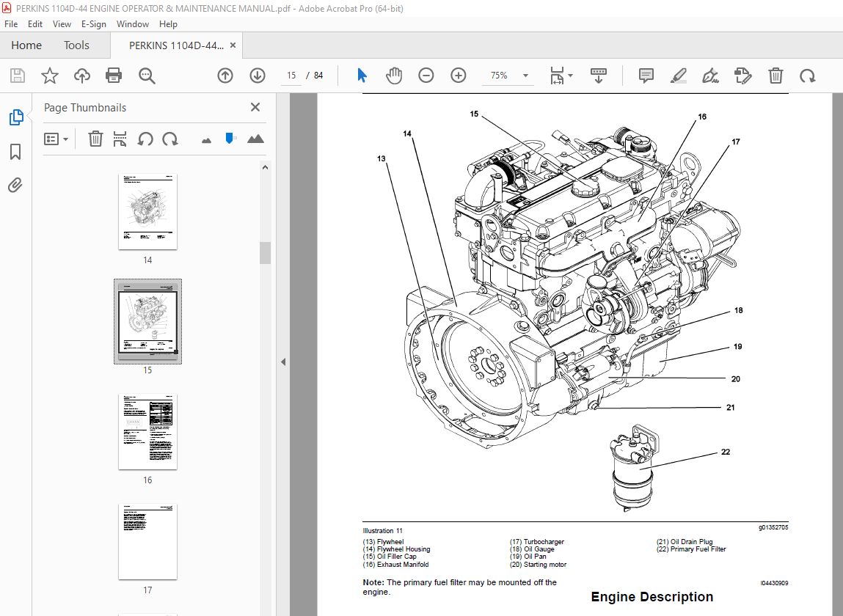Close the Page Thumbnails panel
This screenshot has height=616, width=843.
tap(255, 108)
